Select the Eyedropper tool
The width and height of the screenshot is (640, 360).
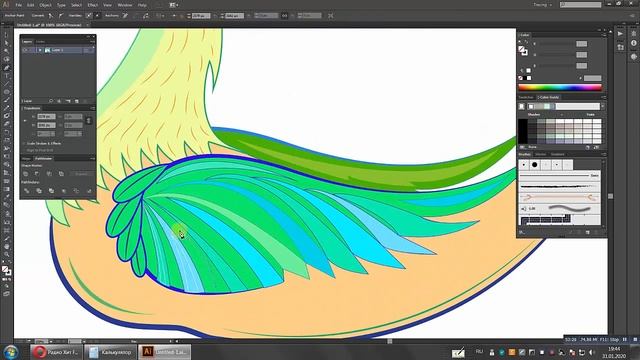pos(6,197)
